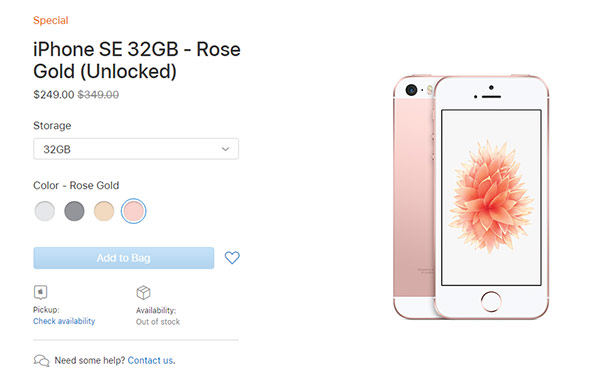Pick the Gold color swatch

104,211
